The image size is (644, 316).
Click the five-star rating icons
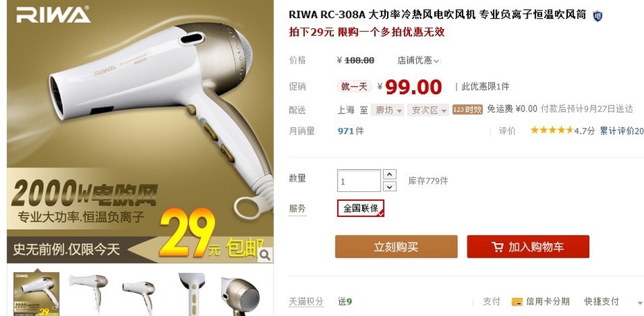click(x=552, y=130)
